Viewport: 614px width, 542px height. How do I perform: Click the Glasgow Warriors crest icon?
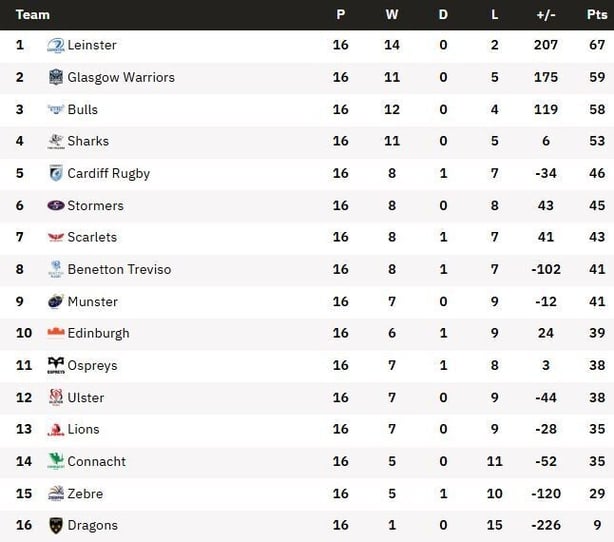point(56,77)
